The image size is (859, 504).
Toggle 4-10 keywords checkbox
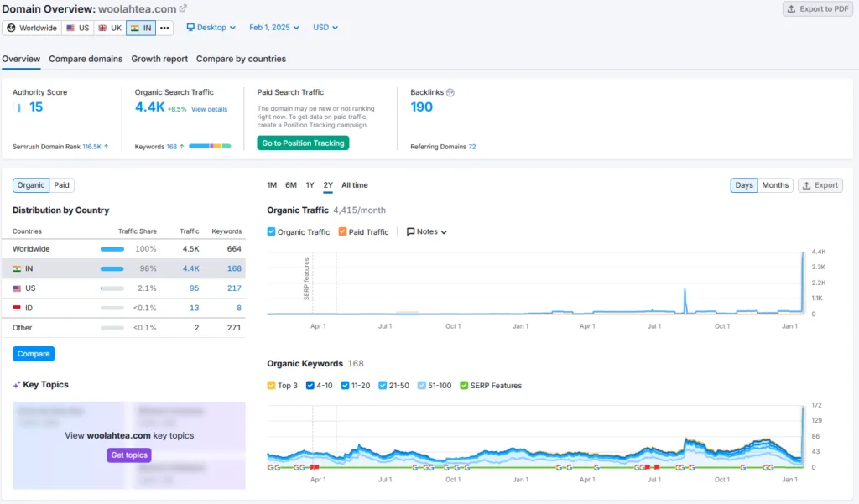pos(310,385)
